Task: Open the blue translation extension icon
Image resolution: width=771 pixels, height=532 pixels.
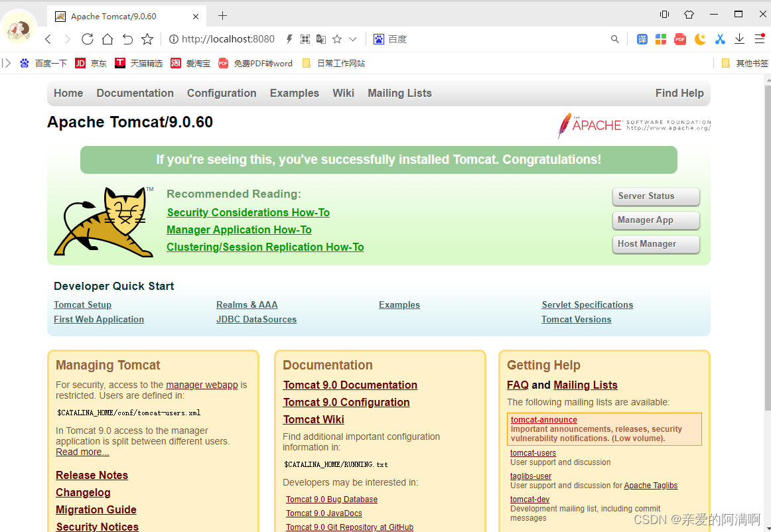Action: [x=642, y=39]
